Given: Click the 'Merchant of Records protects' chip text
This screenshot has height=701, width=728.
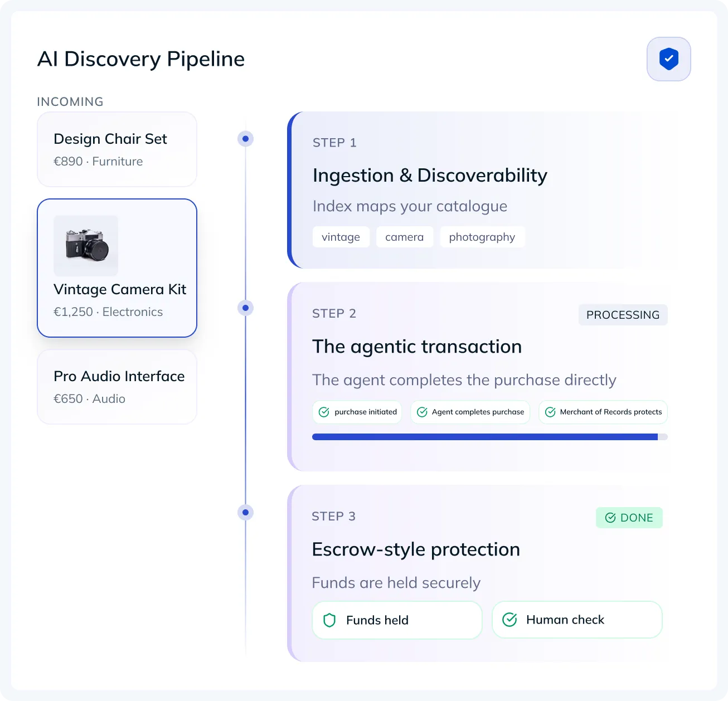Looking at the screenshot, I should click(x=611, y=412).
